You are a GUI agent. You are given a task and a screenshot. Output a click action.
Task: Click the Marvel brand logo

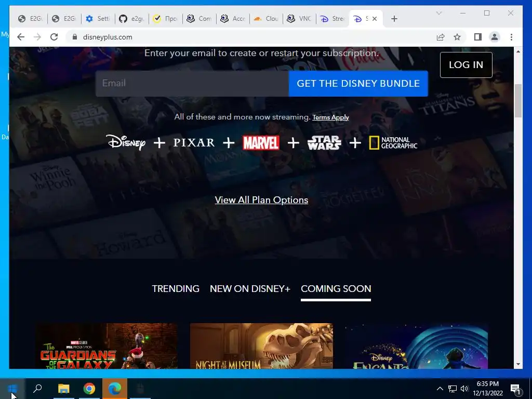261,143
